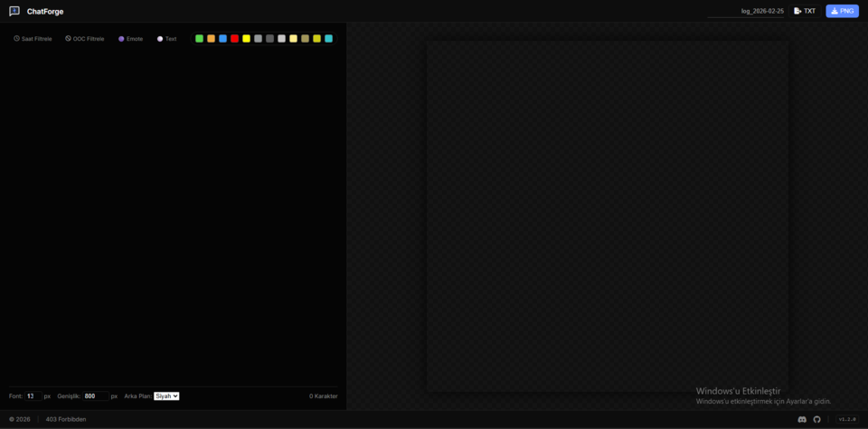The width and height of the screenshot is (868, 429).
Task: Click the ChatForge logo icon
Action: tap(14, 11)
